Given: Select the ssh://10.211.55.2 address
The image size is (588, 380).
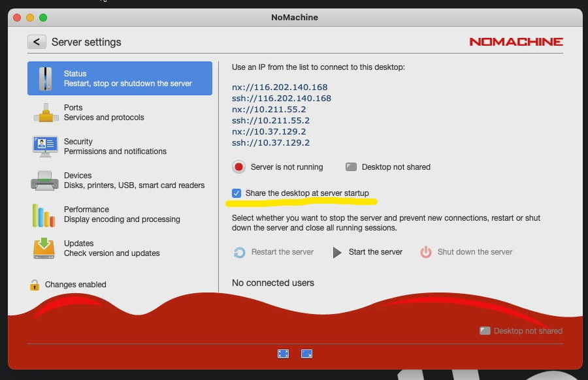Looking at the screenshot, I should coord(270,120).
